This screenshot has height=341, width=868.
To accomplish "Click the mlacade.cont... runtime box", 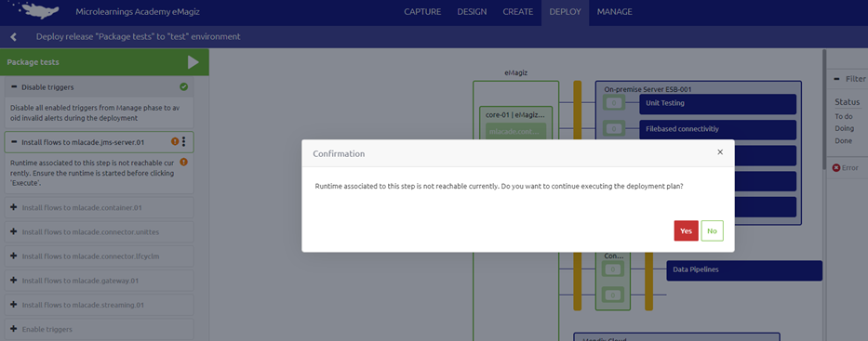I will pyautogui.click(x=516, y=132).
